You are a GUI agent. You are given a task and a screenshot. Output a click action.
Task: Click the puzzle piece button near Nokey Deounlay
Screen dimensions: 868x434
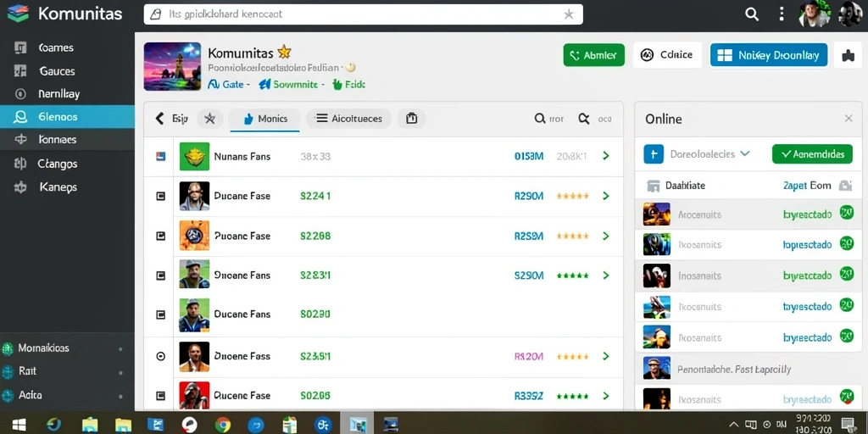pyautogui.click(x=848, y=55)
